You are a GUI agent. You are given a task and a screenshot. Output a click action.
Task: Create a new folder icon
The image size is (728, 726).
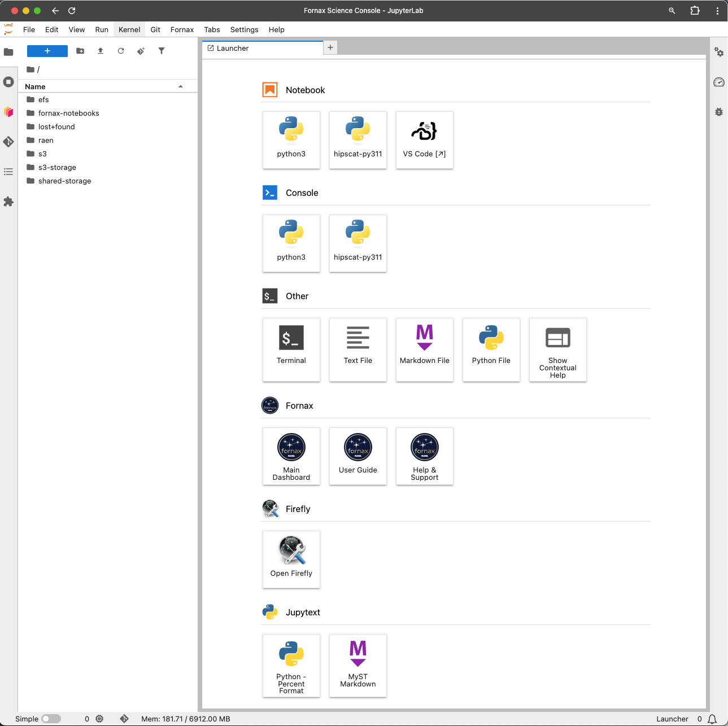(80, 51)
